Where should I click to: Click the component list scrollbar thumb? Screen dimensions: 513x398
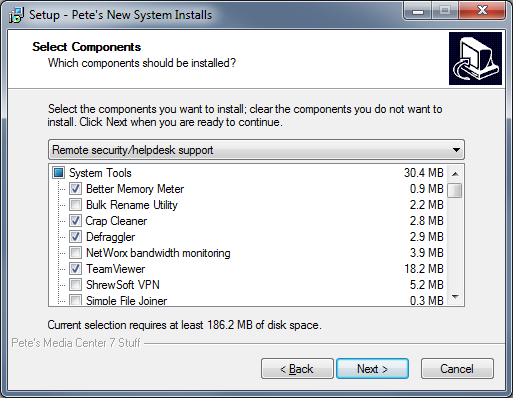(x=455, y=190)
